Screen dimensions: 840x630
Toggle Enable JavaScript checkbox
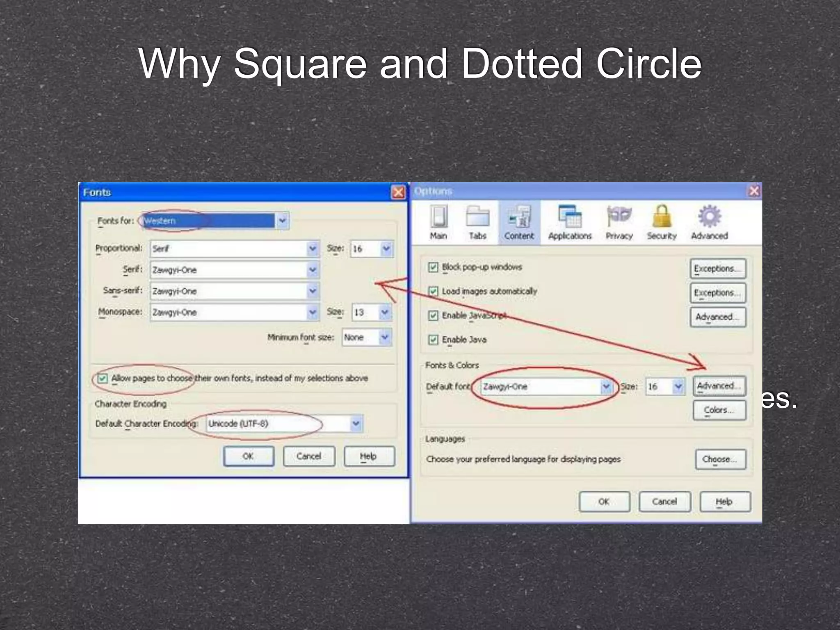pyautogui.click(x=433, y=315)
